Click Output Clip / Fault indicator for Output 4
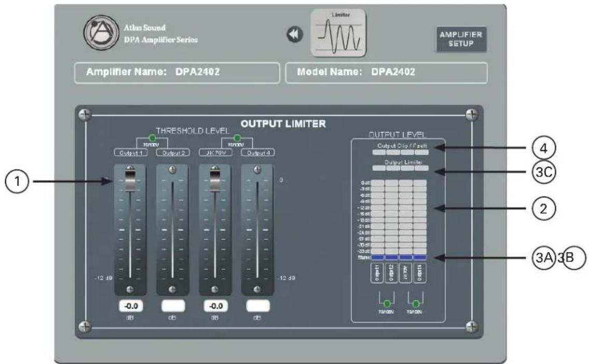 pyautogui.click(x=422, y=153)
